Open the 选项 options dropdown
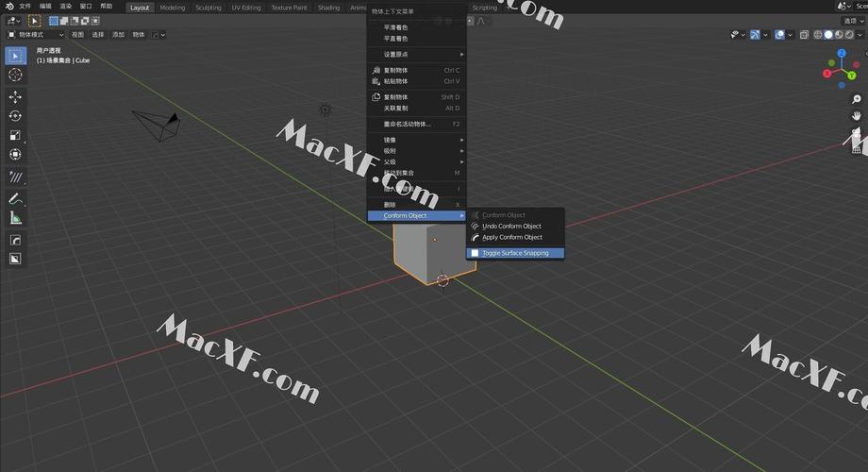The height and width of the screenshot is (472, 868). (853, 21)
